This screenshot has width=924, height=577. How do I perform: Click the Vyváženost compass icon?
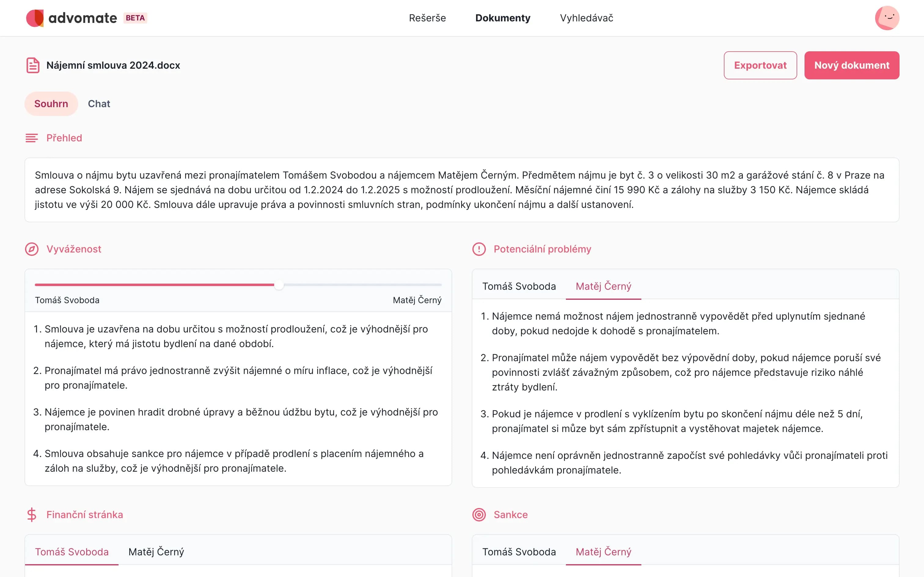(x=32, y=249)
